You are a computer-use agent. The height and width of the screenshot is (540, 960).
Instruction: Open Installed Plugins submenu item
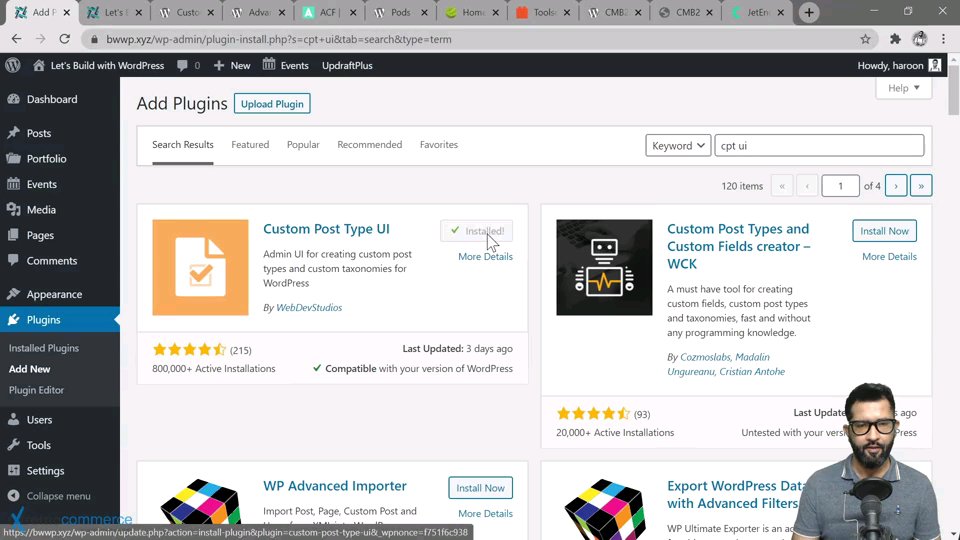point(43,348)
